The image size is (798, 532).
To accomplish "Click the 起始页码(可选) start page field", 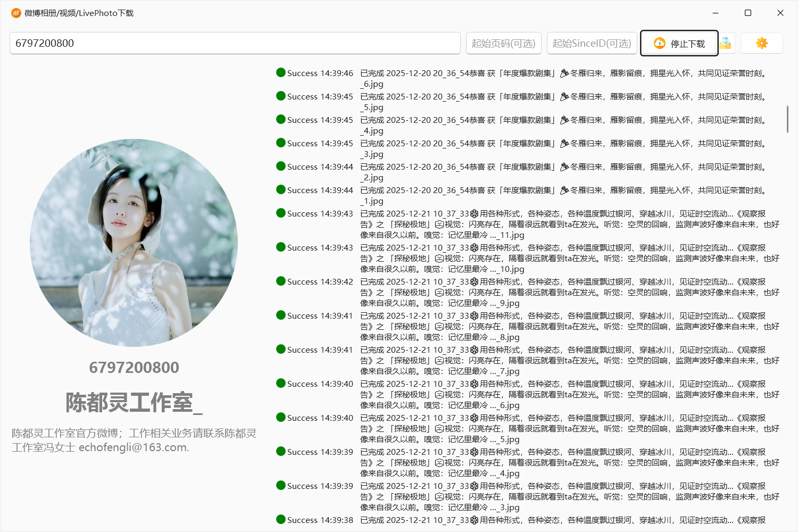I will [504, 43].
